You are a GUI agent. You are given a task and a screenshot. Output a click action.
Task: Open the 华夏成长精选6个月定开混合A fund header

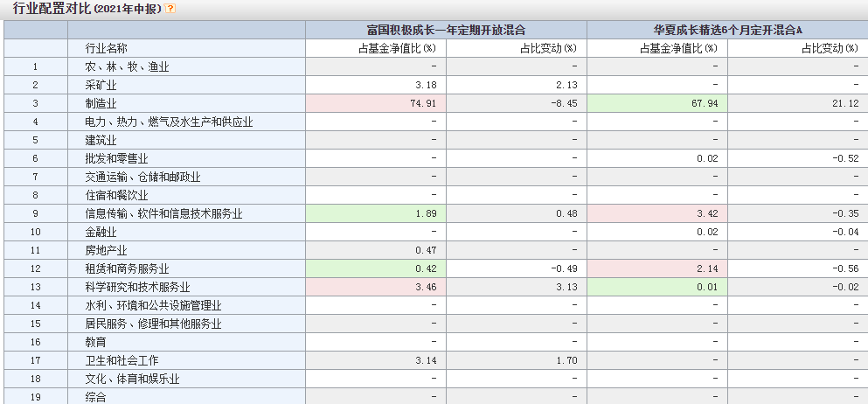727,30
